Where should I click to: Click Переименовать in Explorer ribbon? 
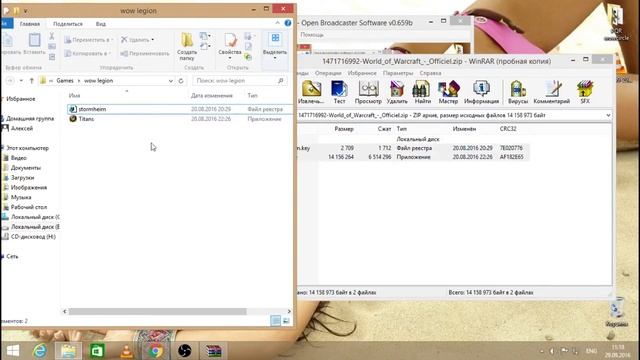pyautogui.click(x=145, y=53)
